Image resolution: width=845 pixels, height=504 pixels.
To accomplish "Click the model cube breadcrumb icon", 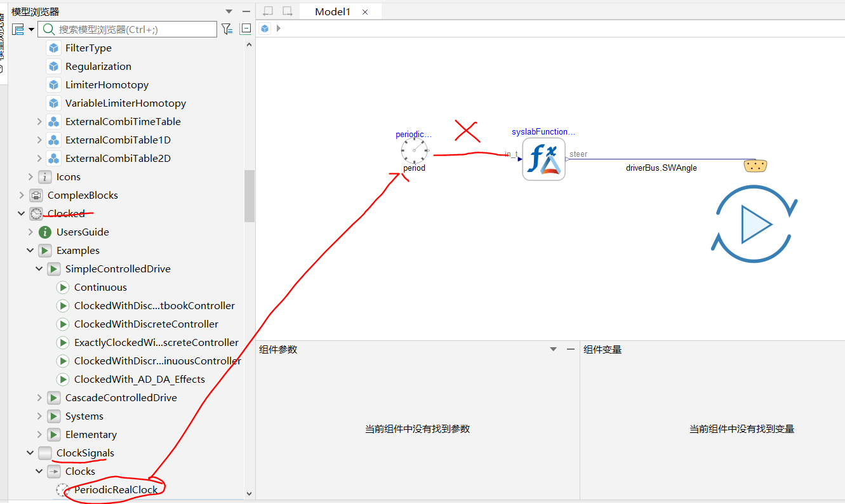I will (x=265, y=29).
